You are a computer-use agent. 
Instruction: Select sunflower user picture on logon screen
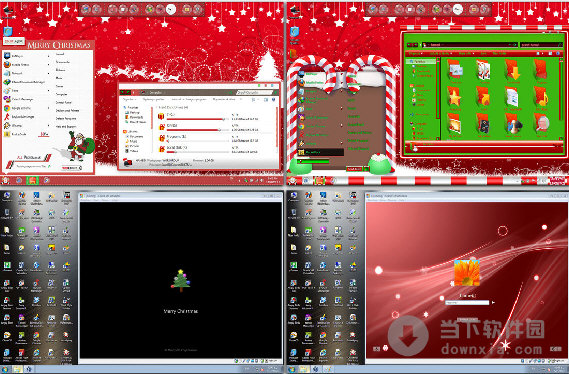467,273
